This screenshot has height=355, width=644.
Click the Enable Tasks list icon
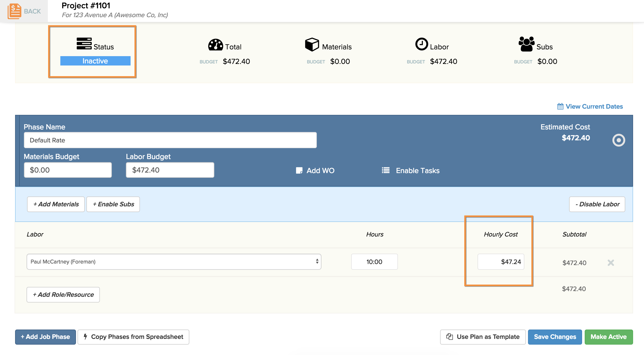point(386,170)
